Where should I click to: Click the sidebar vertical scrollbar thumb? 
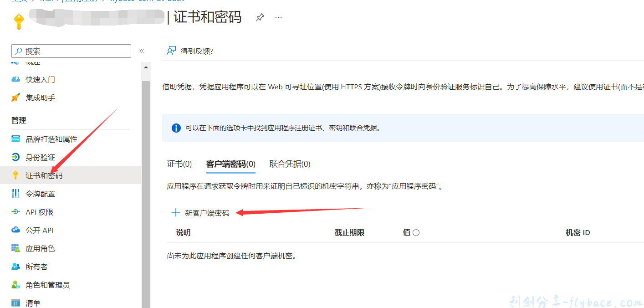tap(146, 195)
